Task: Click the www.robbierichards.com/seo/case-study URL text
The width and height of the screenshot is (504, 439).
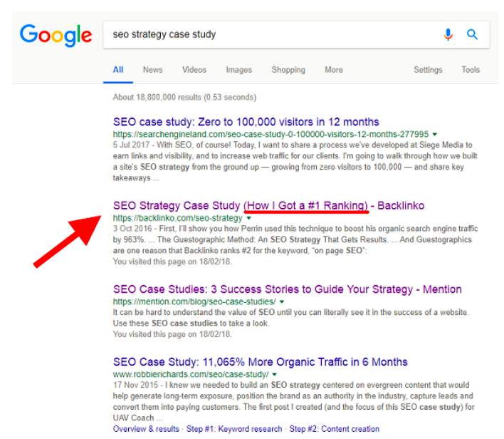Action: pos(191,375)
